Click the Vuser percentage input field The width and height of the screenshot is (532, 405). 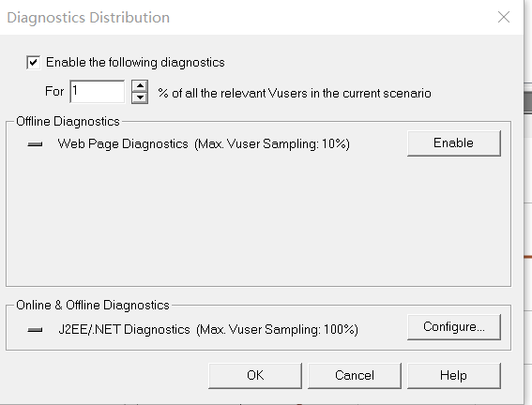click(97, 92)
